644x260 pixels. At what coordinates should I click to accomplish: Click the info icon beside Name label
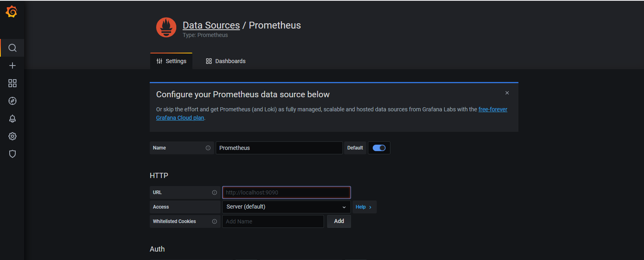pos(208,148)
